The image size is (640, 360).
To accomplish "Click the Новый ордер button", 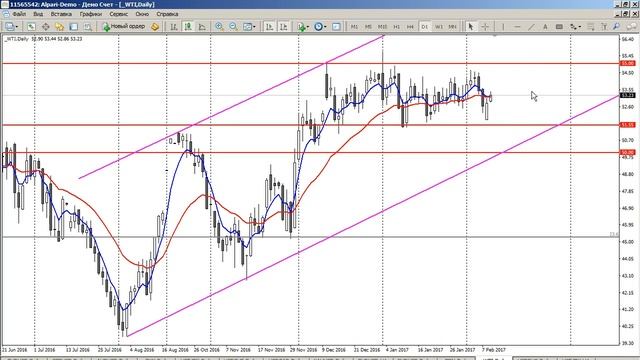I will [x=123, y=27].
